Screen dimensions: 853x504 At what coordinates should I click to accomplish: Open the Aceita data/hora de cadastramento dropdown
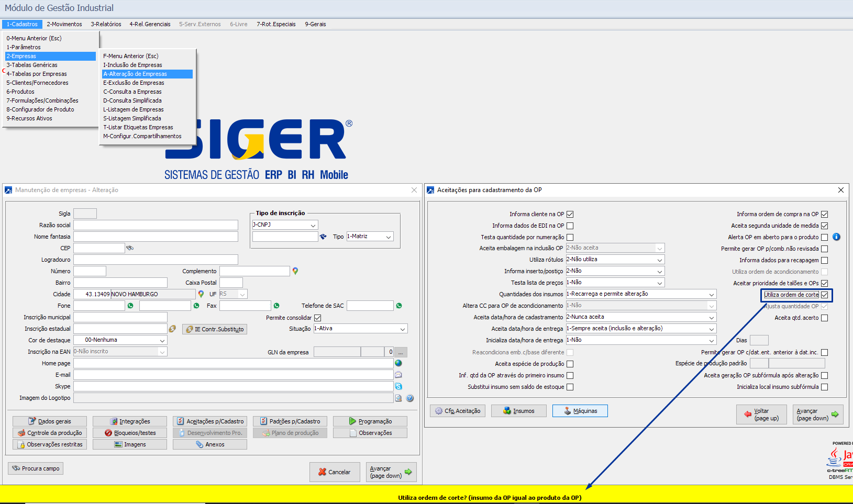(641, 317)
